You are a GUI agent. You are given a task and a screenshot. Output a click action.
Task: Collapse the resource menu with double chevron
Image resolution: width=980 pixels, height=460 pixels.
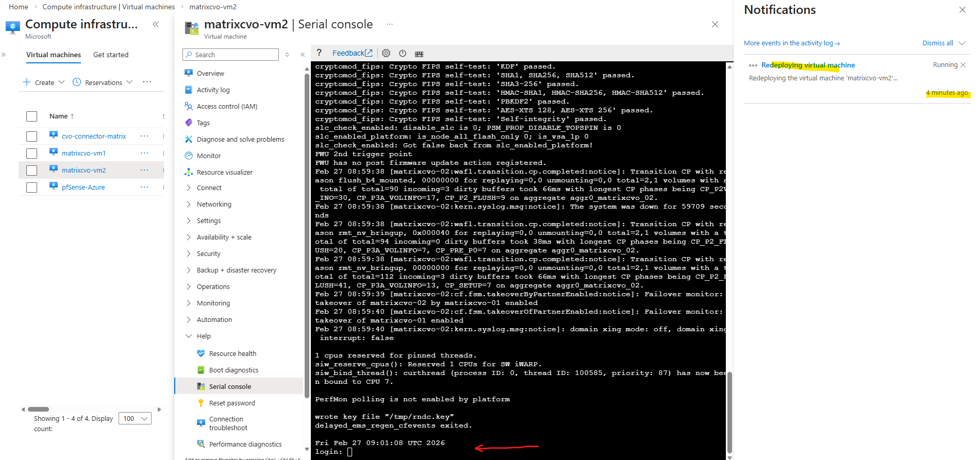point(303,55)
